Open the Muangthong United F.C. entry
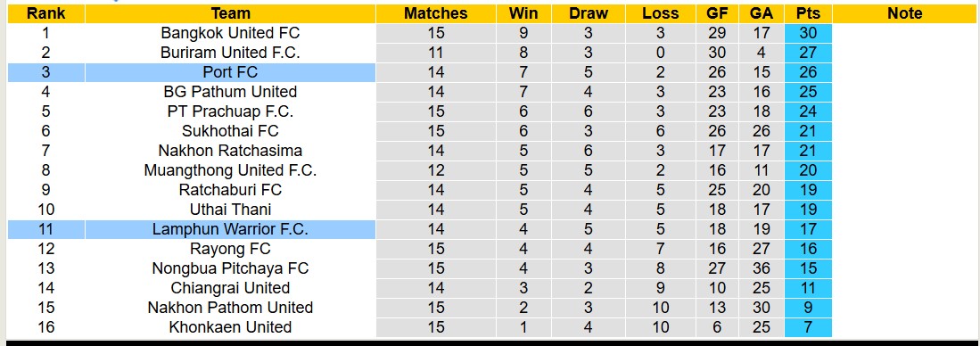Image resolution: width=980 pixels, height=346 pixels. (x=230, y=170)
